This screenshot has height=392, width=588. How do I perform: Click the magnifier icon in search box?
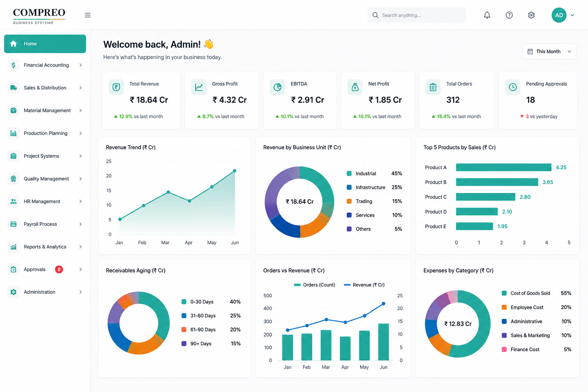pos(375,15)
